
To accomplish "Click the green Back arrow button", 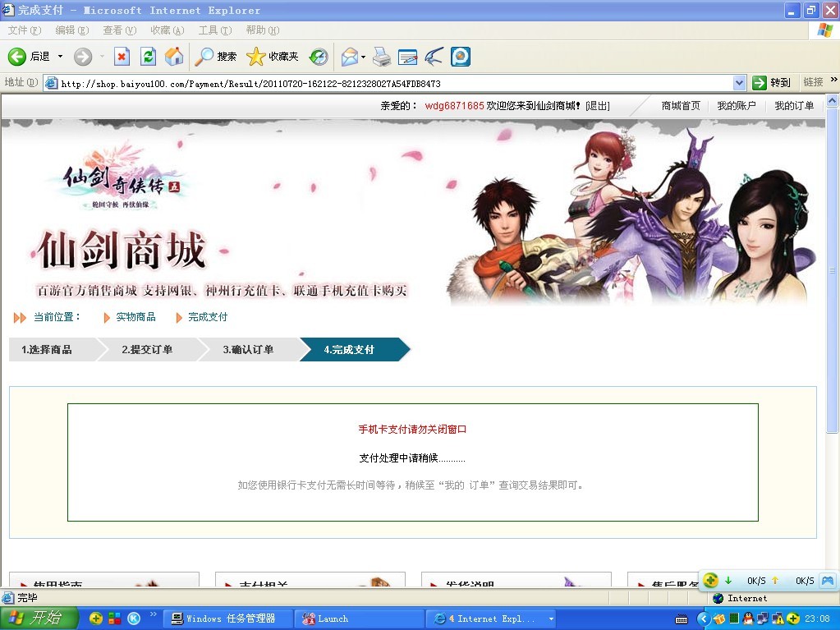I will point(17,56).
